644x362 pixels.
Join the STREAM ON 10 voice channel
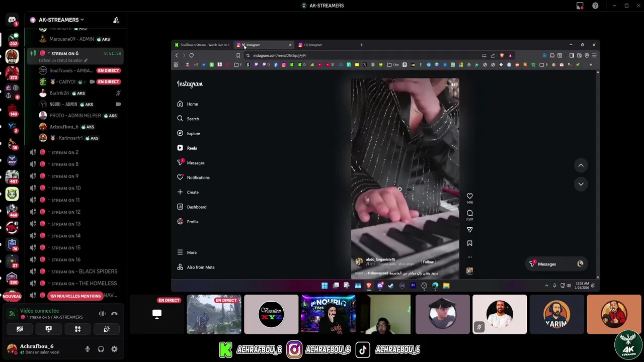(74, 188)
